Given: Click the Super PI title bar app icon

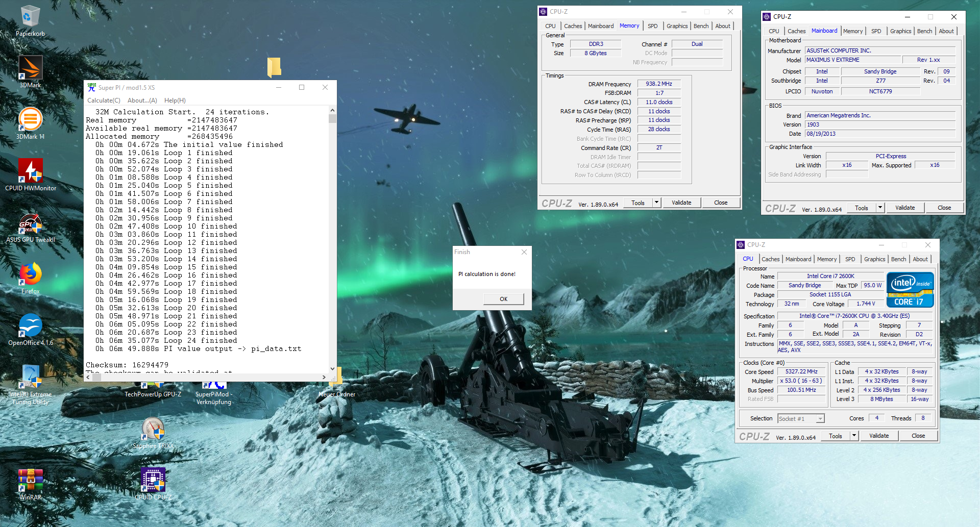Looking at the screenshot, I should coord(91,87).
